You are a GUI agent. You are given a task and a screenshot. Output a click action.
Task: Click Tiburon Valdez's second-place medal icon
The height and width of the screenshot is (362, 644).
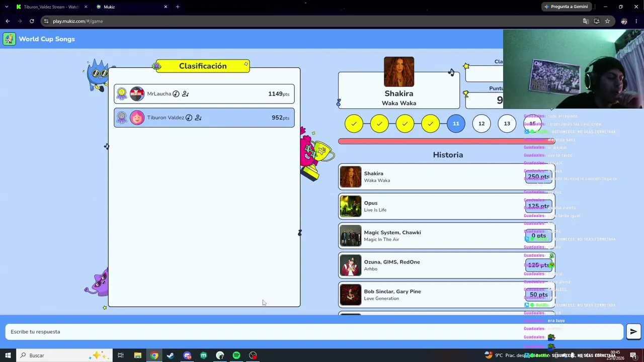[x=122, y=118]
